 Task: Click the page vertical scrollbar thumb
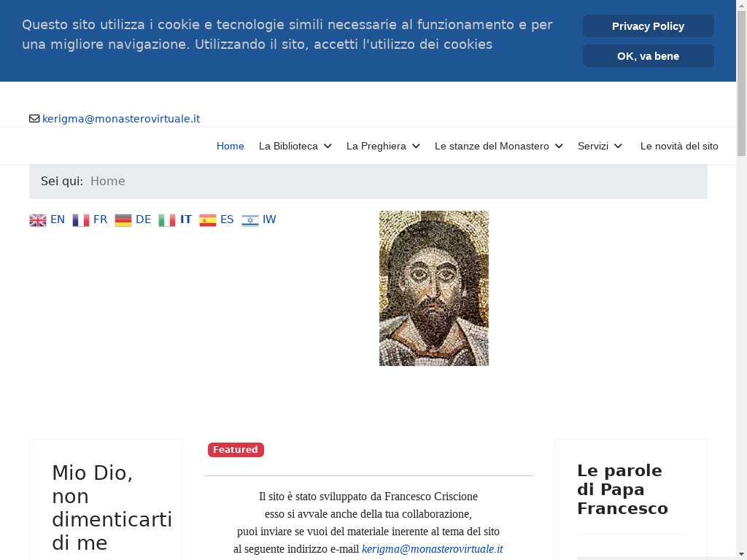tap(741, 83)
